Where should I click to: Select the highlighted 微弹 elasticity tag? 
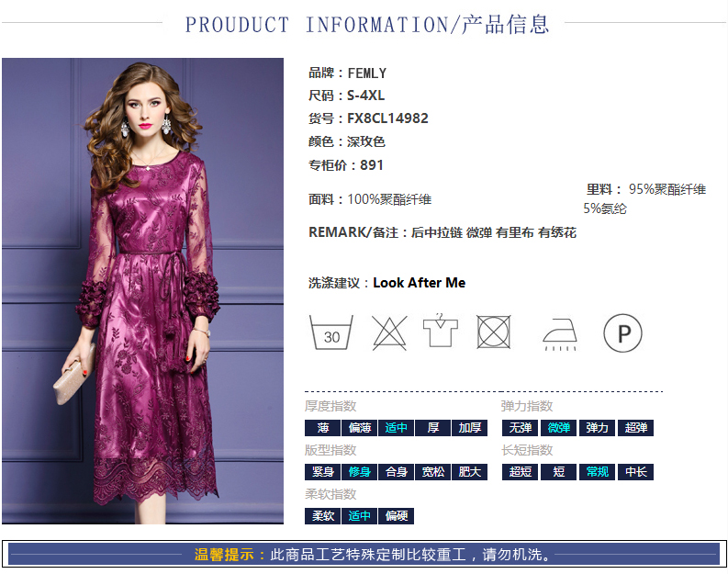558,428
